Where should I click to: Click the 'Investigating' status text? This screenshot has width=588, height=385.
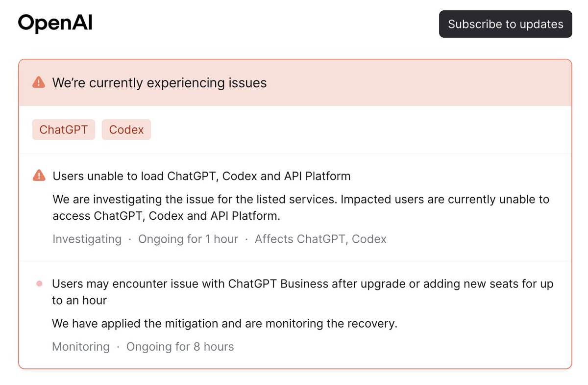[87, 239]
